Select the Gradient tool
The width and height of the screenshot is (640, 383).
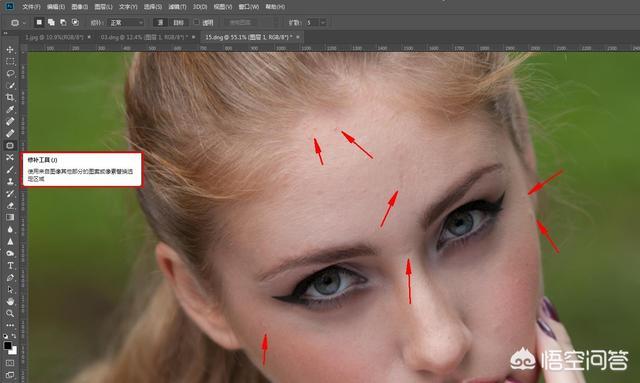coord(10,217)
